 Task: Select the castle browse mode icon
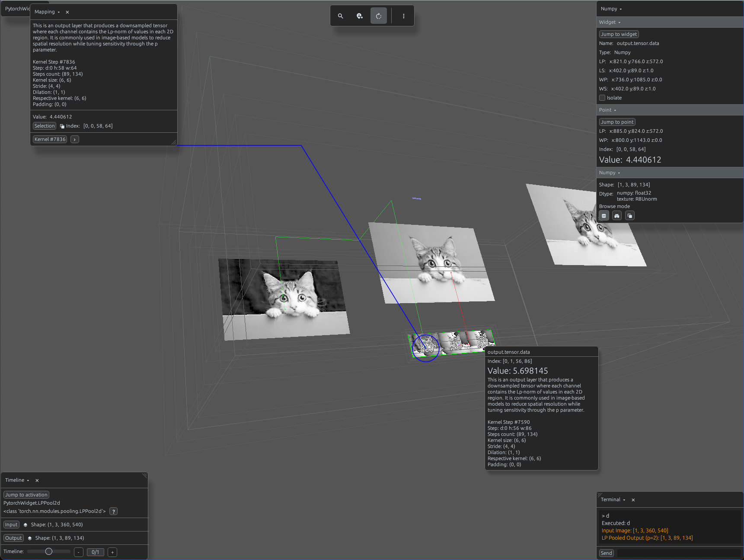point(617,216)
